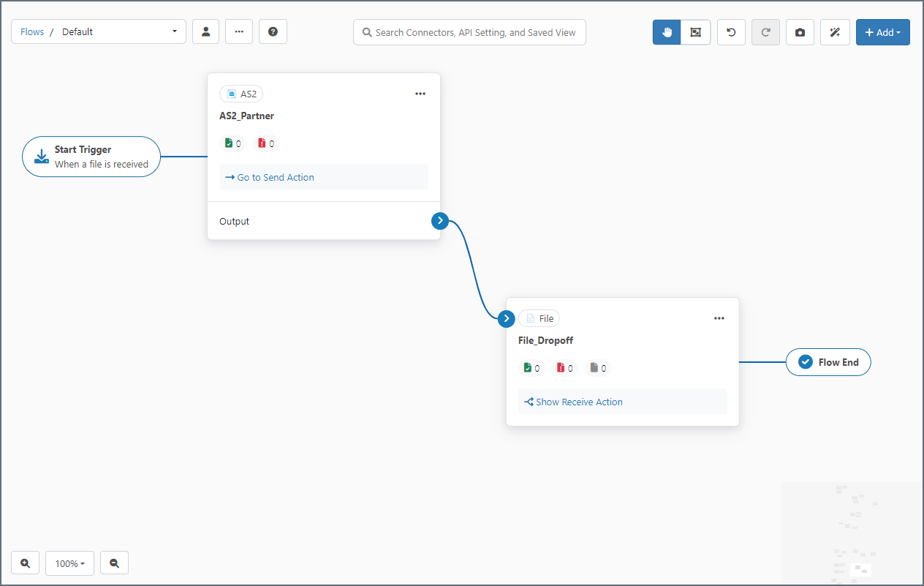Expand the Add dropdown button
924x586 pixels.
[x=882, y=32]
